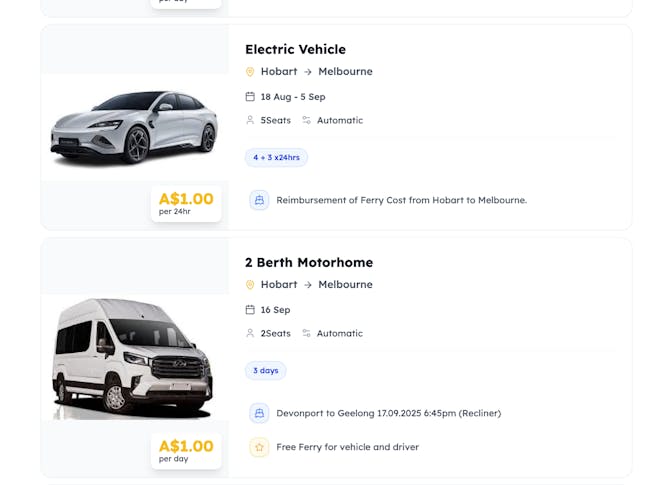This screenshot has height=485, width=672.
Task: Select the 3 days duration badge
Action: [x=266, y=370]
